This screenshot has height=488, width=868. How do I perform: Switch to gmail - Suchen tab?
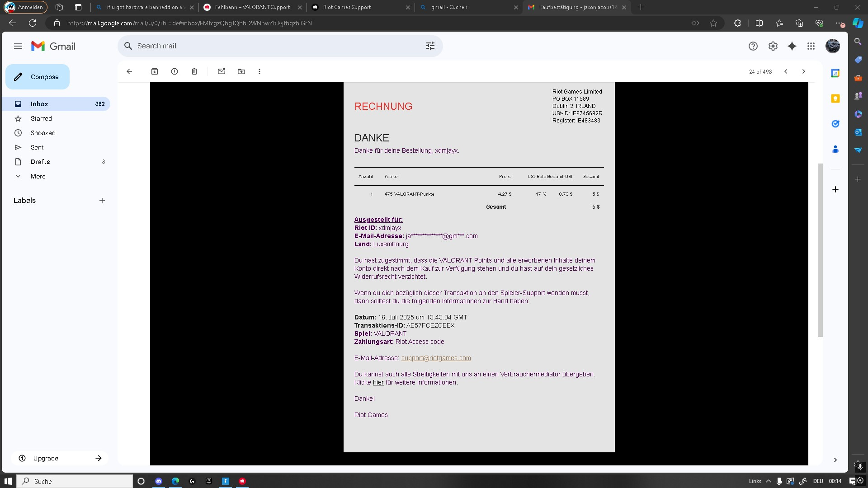click(469, 7)
